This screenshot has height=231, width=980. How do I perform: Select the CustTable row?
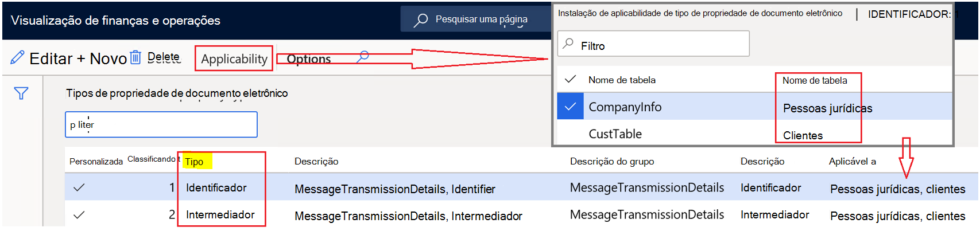[x=754, y=134]
